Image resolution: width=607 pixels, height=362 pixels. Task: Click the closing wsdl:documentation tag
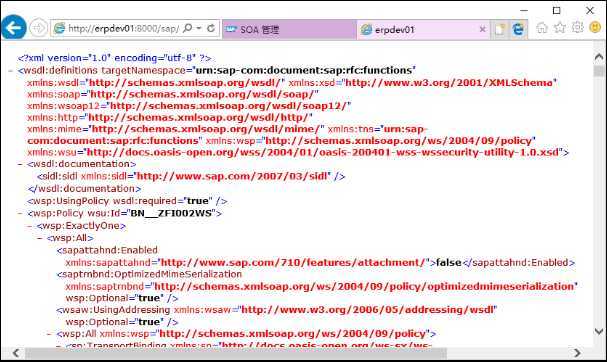coord(84,189)
